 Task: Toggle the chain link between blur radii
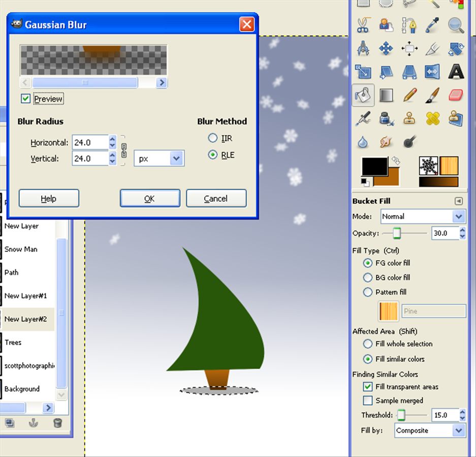coord(123,150)
